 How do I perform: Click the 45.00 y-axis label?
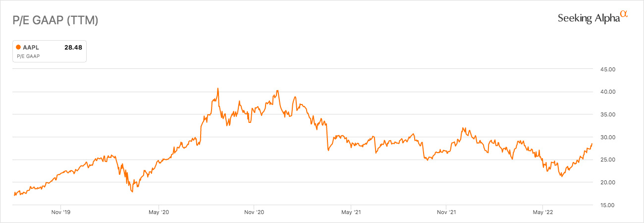click(607, 69)
